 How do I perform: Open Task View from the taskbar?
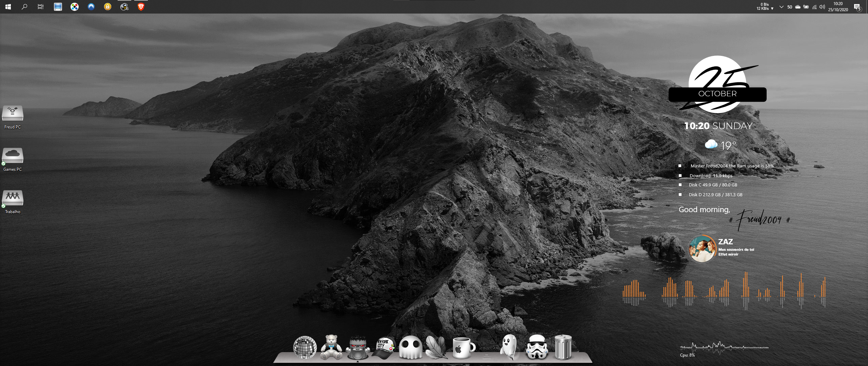click(x=40, y=6)
